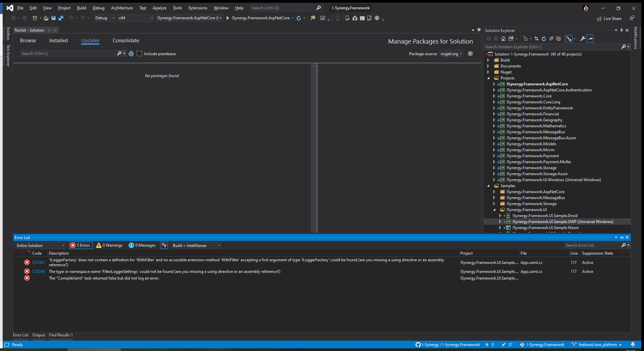Screen dimensions: 644x351
Task: Close the NuGet - Solution tab
Action: pyautogui.click(x=55, y=30)
